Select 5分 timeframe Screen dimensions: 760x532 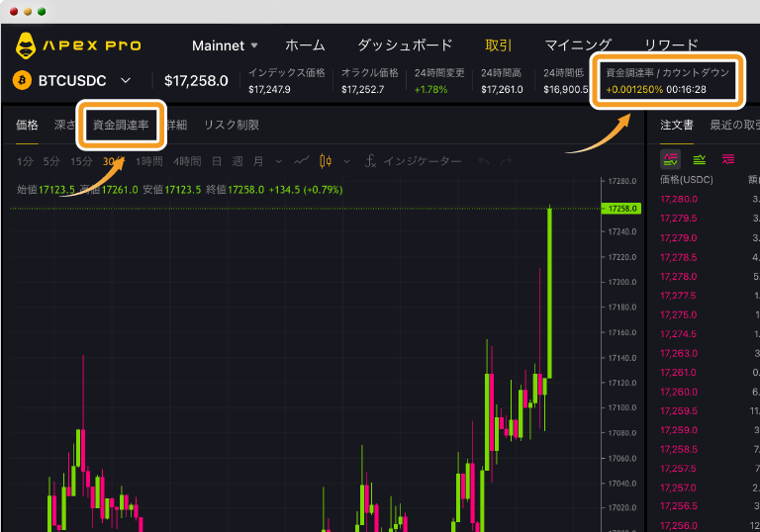pyautogui.click(x=51, y=161)
